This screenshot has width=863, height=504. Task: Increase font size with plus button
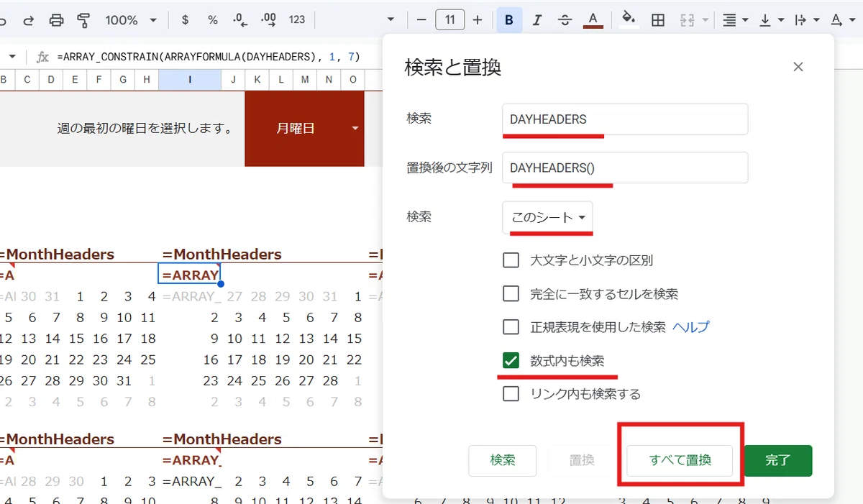[478, 20]
